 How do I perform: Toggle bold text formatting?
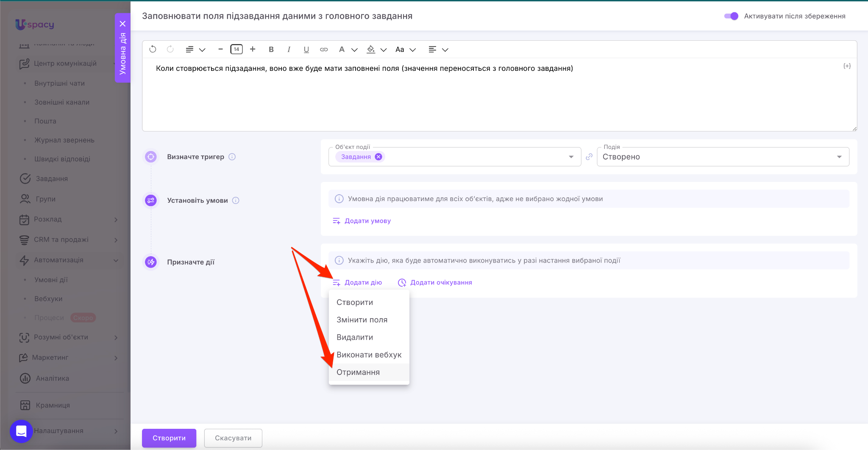pos(271,49)
